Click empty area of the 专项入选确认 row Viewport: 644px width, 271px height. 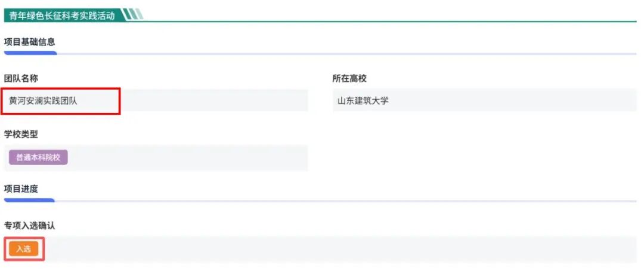pyautogui.click(x=340, y=249)
